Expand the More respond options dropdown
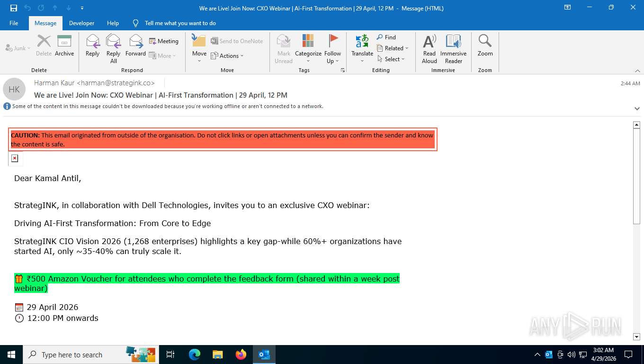This screenshot has width=644, height=364. pyautogui.click(x=162, y=56)
